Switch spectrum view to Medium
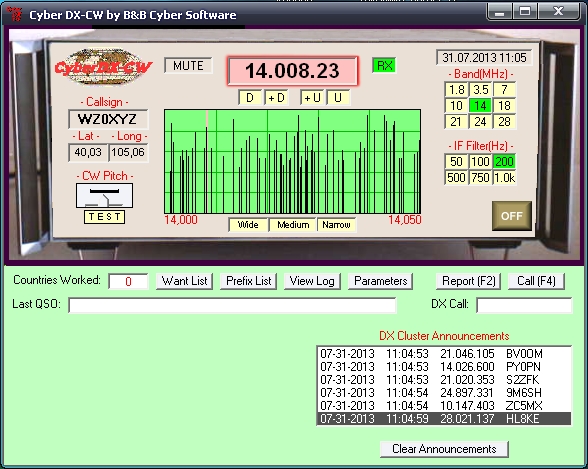The height and width of the screenshot is (469, 588). [x=293, y=225]
